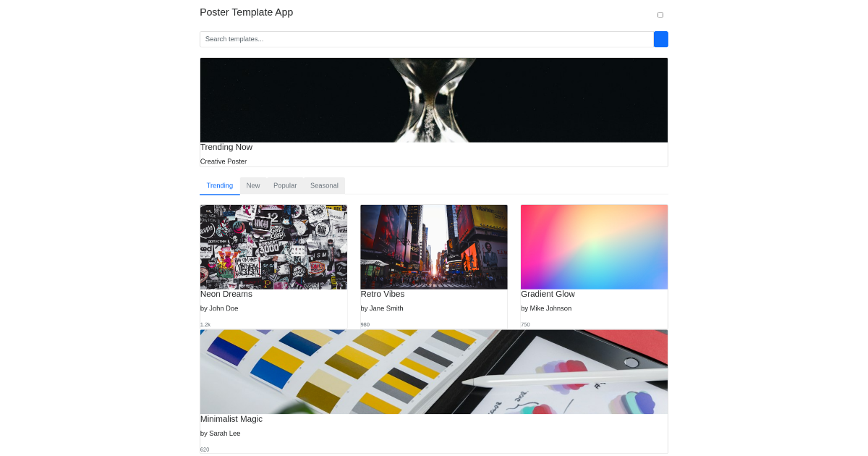Screen dimensions: 868x456
Task: Select the Trending tab
Action: pyautogui.click(x=219, y=185)
